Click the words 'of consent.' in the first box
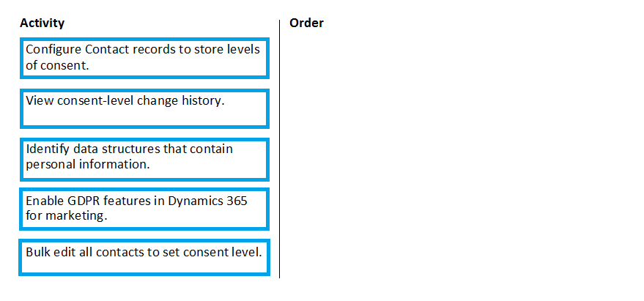This screenshot has height=301, width=644. (x=57, y=64)
